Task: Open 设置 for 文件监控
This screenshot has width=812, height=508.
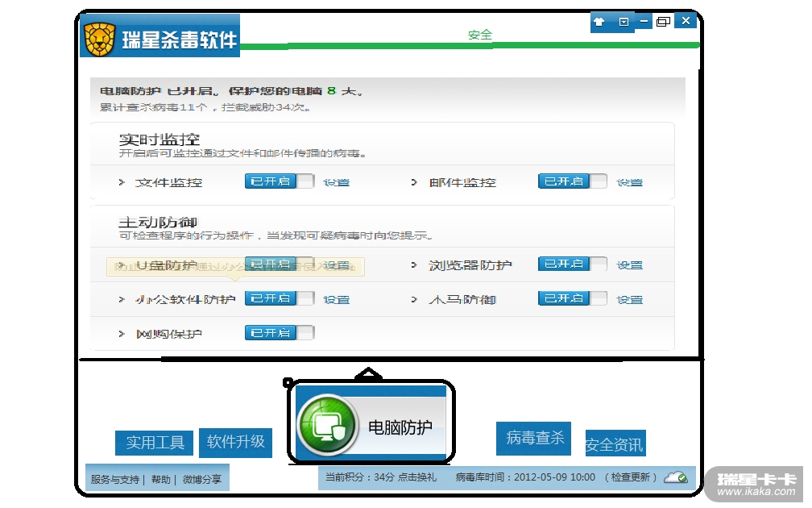Action: [x=337, y=182]
